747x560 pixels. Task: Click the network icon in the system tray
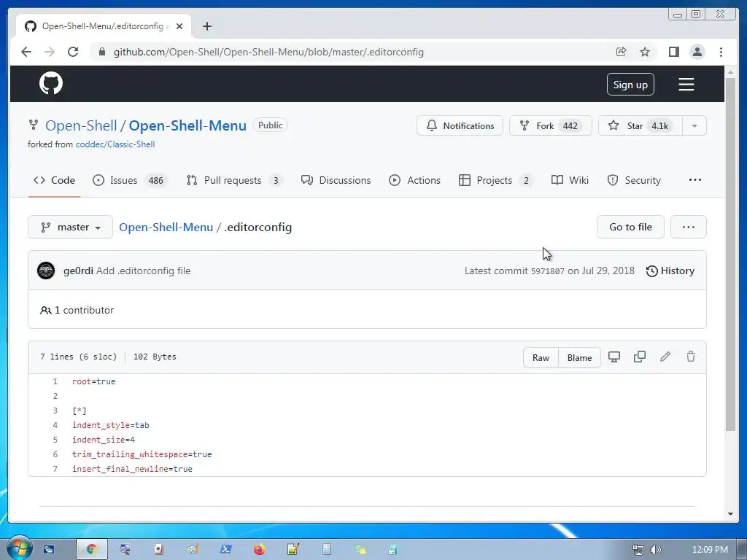coord(638,550)
